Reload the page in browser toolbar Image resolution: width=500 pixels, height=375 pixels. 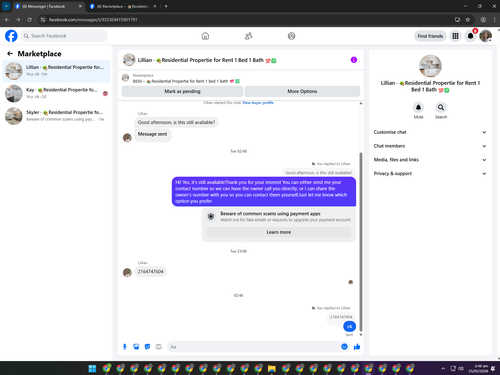tap(29, 20)
